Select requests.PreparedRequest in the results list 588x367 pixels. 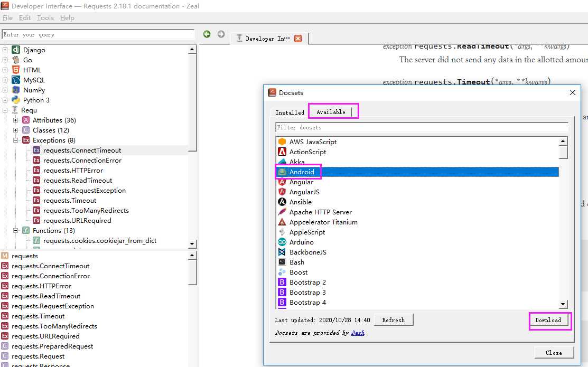52,346
